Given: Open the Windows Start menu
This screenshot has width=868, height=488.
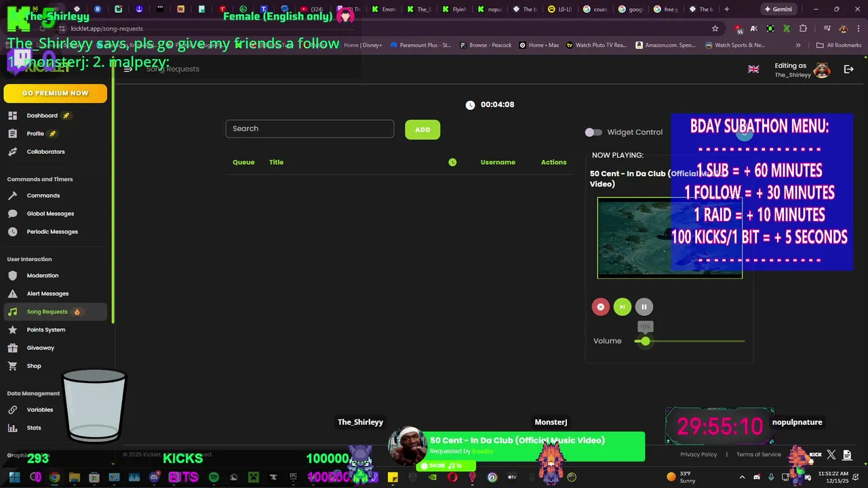Looking at the screenshot, I should pyautogui.click(x=14, y=477).
